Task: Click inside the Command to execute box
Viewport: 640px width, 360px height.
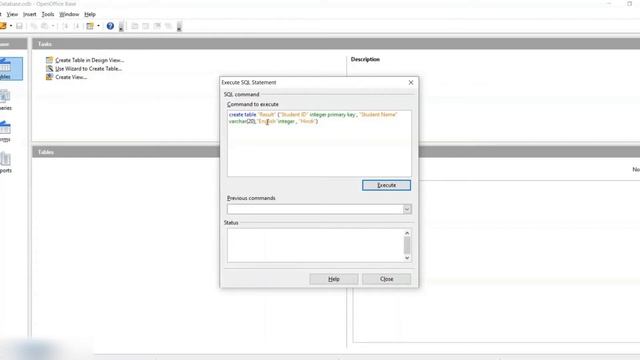Action: (x=319, y=143)
